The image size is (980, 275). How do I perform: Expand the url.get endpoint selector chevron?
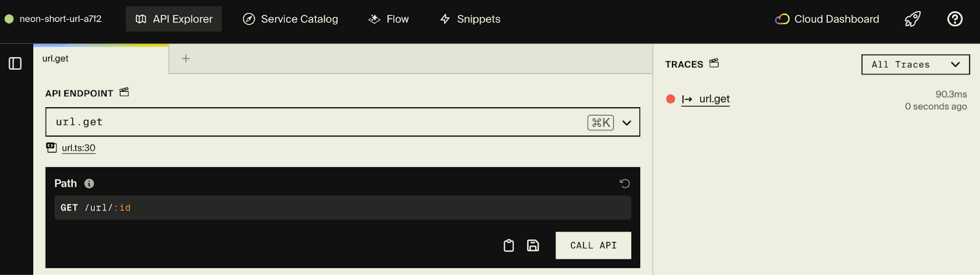point(627,122)
